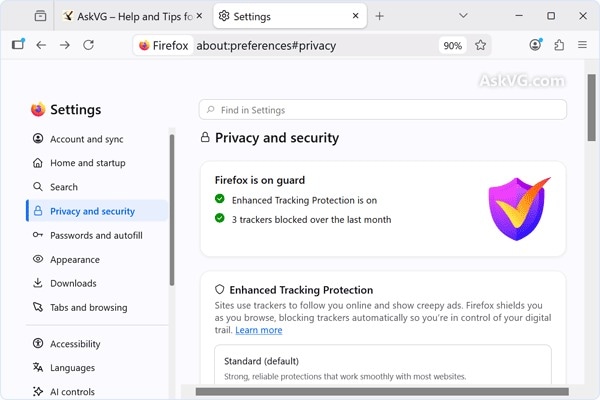Click the Enhanced Tracking Protection section heading
Screen dimensions: 600x400
tap(301, 290)
